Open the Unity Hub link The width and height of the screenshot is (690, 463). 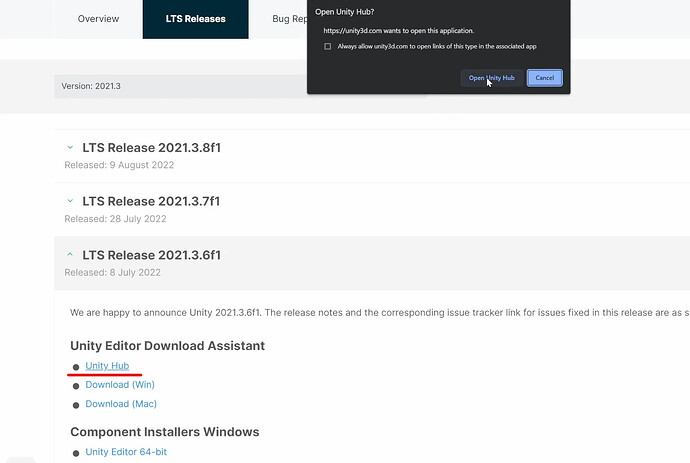(107, 366)
